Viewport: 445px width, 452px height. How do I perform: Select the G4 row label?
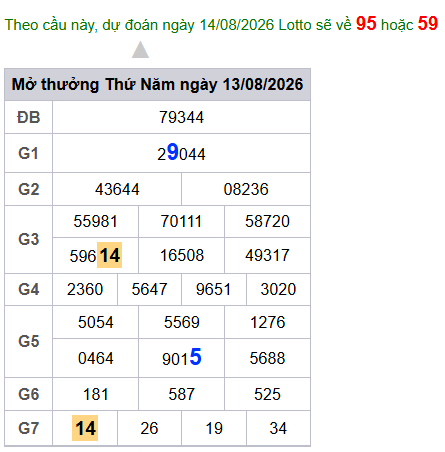pos(29,289)
